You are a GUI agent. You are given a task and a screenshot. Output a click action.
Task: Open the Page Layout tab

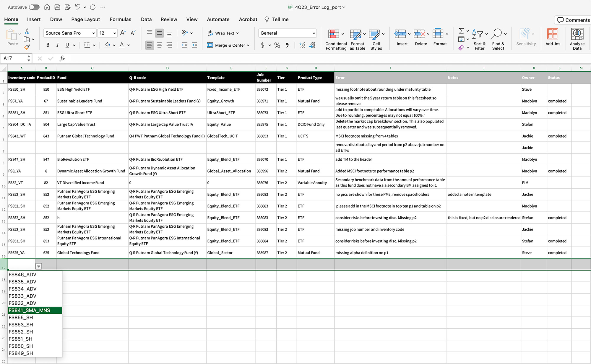[x=85, y=19]
